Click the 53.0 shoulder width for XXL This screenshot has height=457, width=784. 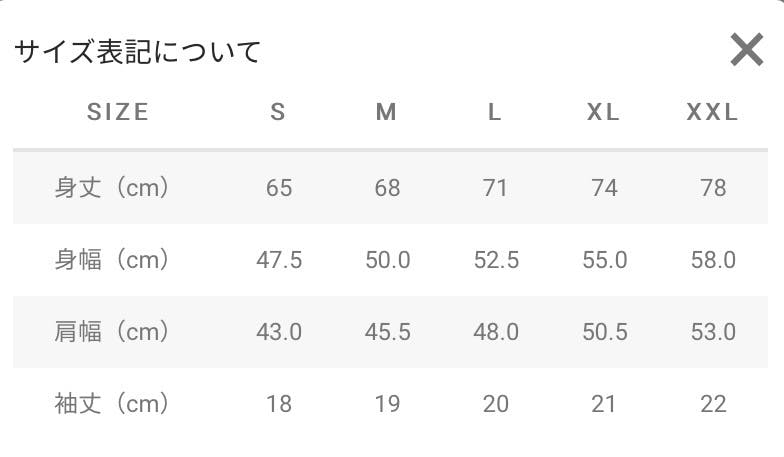pyautogui.click(x=714, y=332)
